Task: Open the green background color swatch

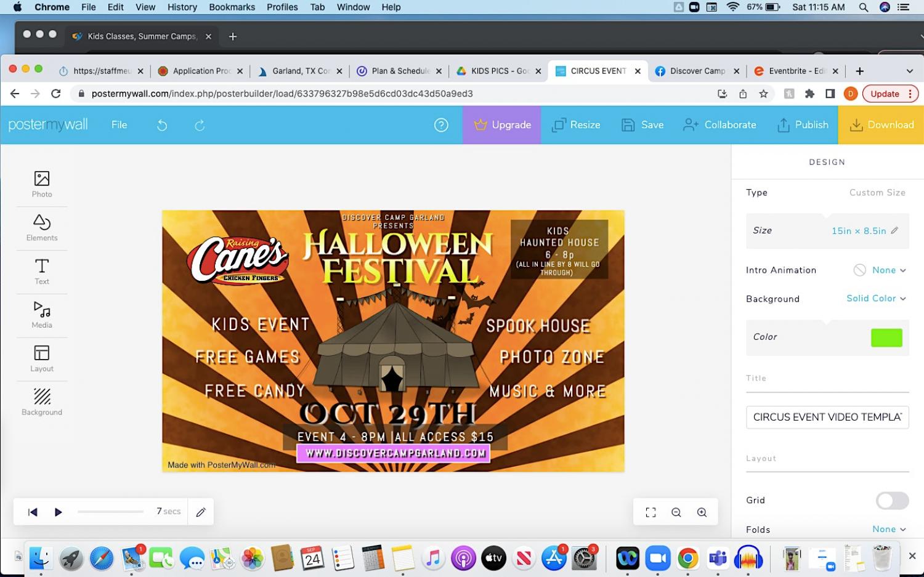Action: click(x=886, y=337)
